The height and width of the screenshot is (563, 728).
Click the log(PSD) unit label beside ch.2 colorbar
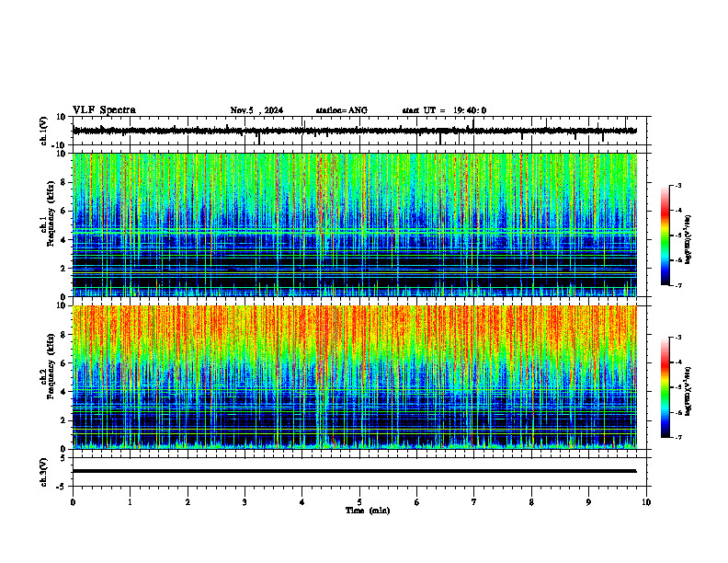[688, 391]
